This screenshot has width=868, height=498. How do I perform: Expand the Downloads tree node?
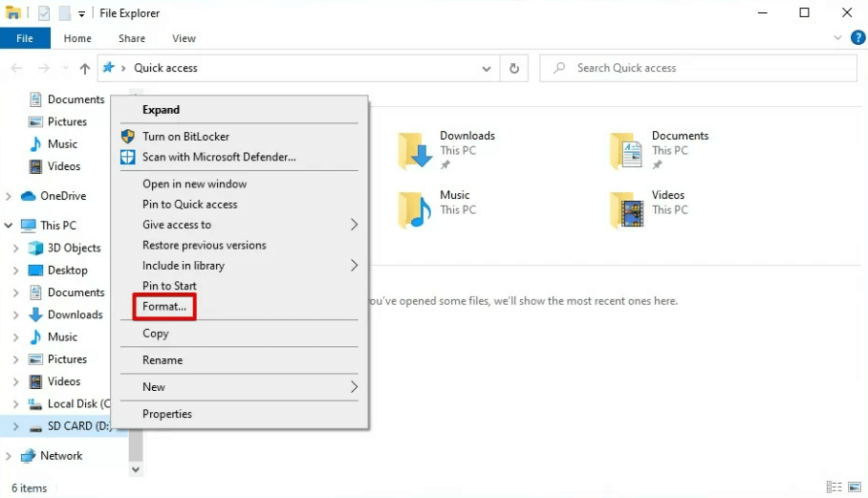click(15, 314)
